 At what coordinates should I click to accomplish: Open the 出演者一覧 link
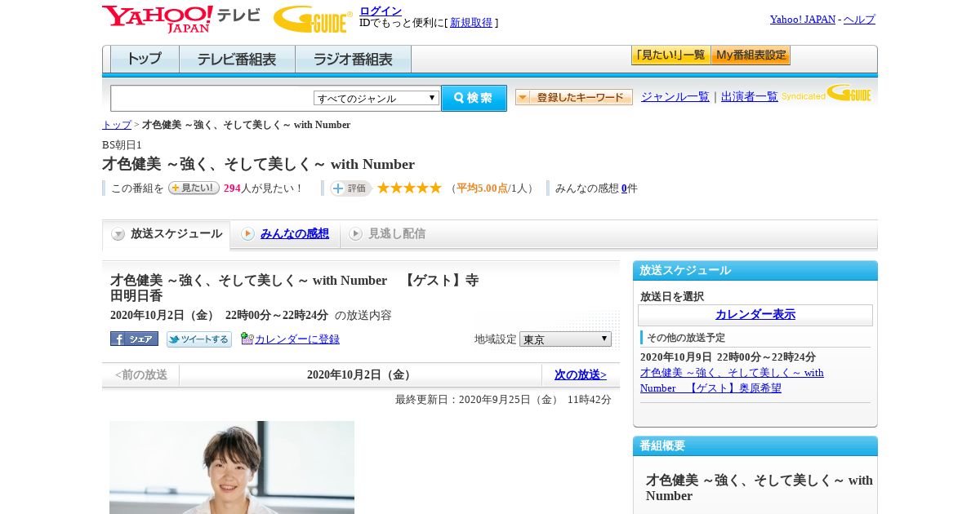point(750,97)
